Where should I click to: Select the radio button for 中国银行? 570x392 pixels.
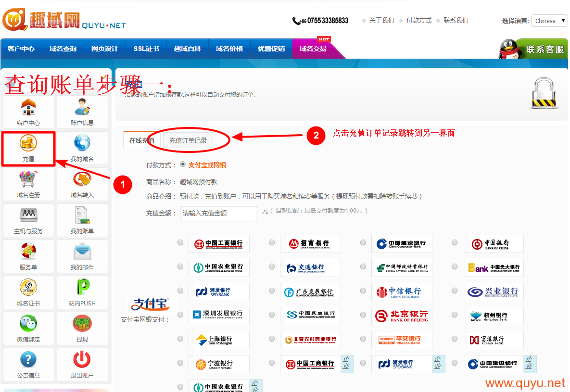coord(455,242)
